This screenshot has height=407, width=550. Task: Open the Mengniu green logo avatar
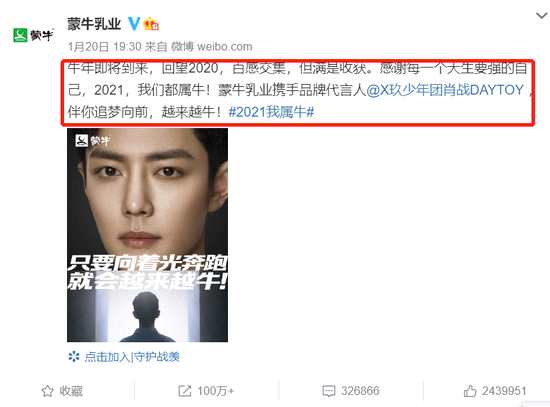pyautogui.click(x=33, y=35)
